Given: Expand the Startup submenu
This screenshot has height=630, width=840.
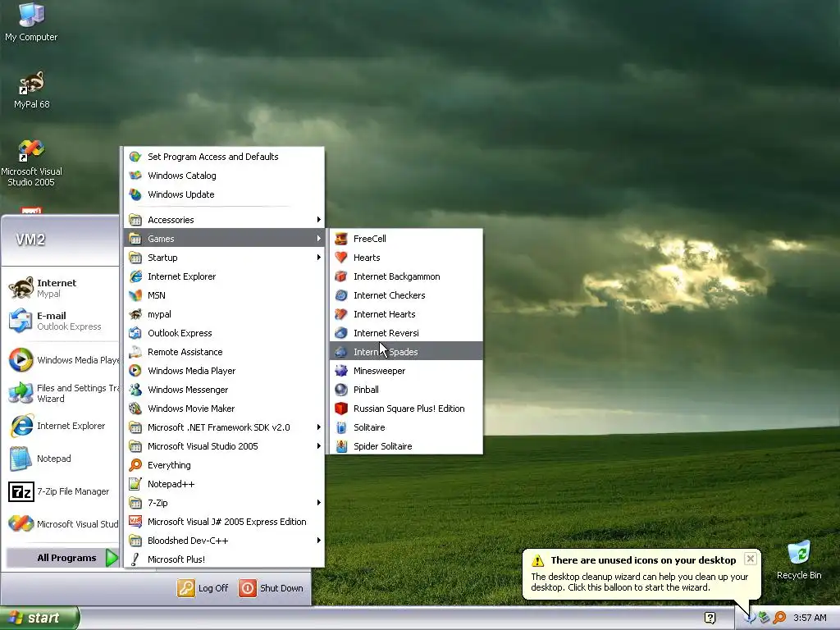Looking at the screenshot, I should pos(224,258).
